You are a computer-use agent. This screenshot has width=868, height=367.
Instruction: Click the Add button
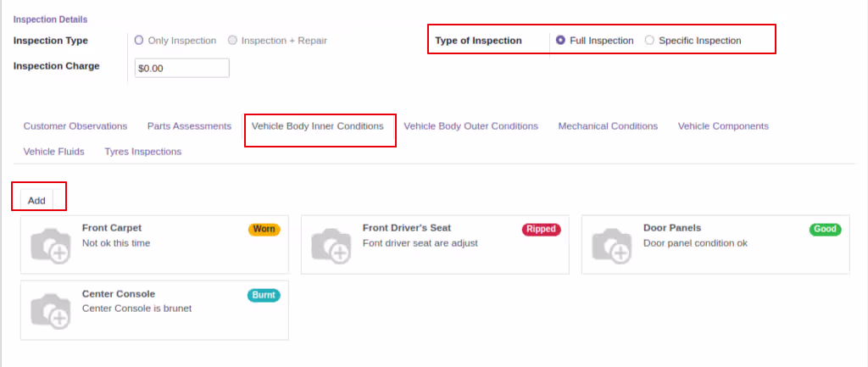pos(36,200)
